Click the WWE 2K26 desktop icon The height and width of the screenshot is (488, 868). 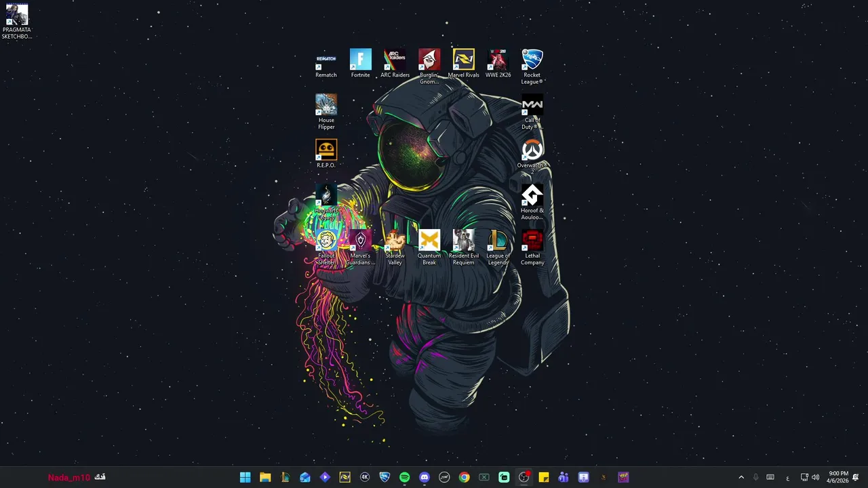click(x=498, y=64)
